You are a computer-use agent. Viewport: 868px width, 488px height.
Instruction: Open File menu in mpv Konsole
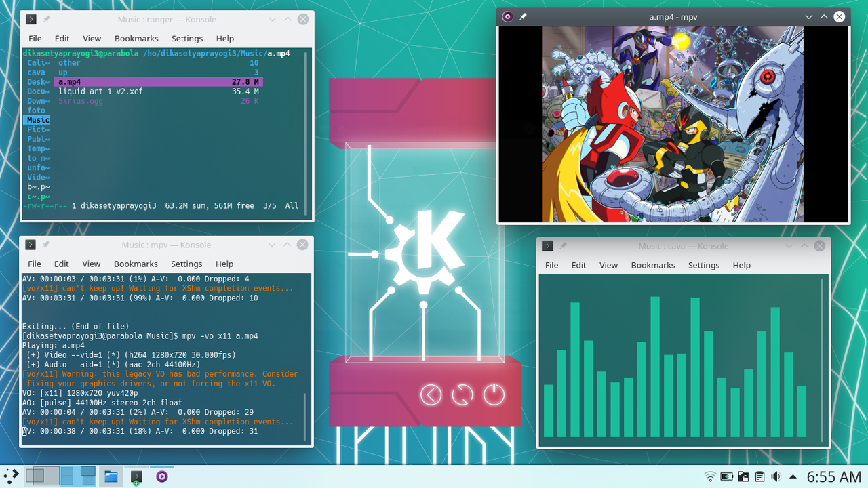click(35, 264)
